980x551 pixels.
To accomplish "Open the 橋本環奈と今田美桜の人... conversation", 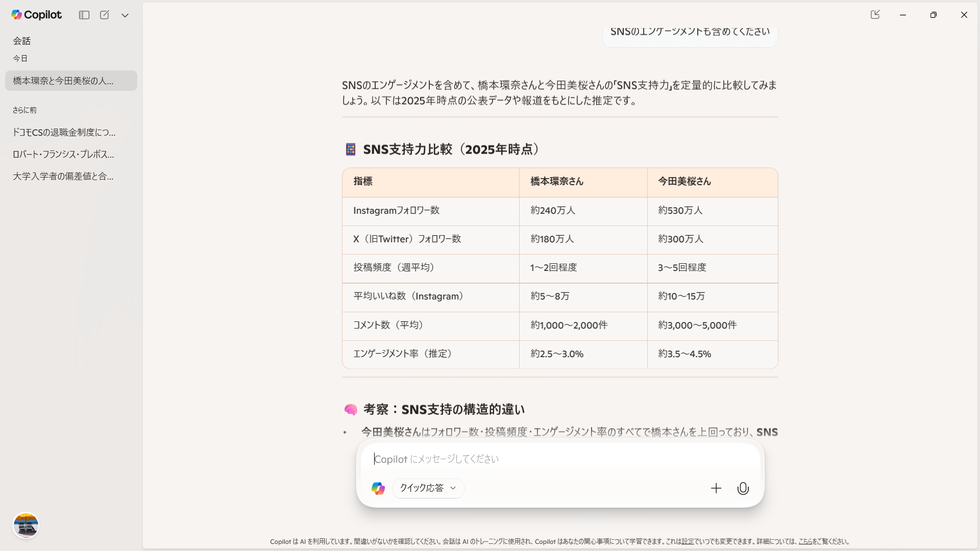I will [71, 81].
